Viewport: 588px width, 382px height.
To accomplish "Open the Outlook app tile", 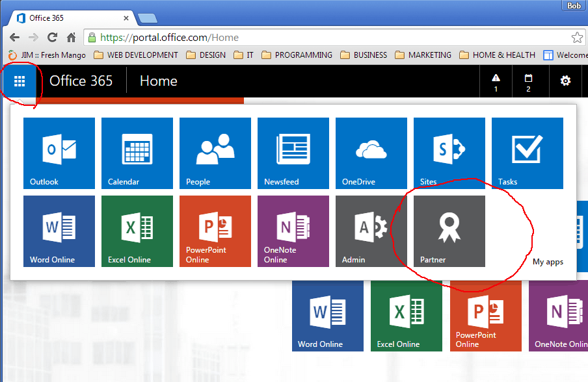I will [x=59, y=153].
